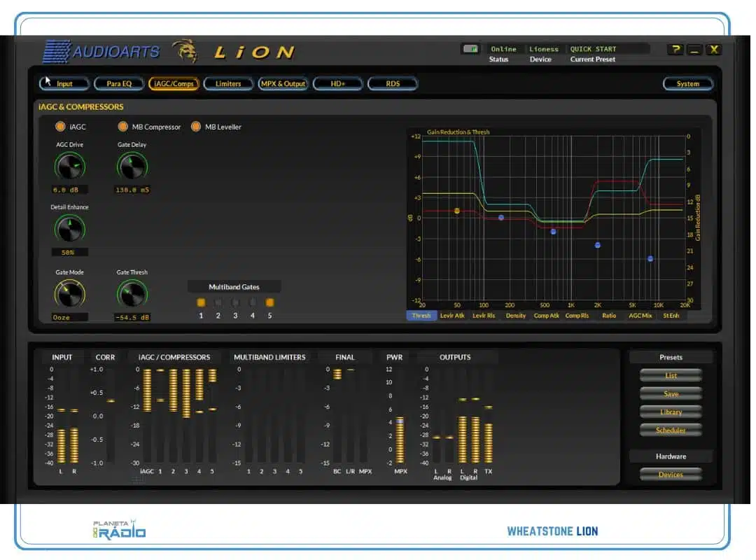Click the presets Save button
Screen dimensions: 756x560
tap(671, 393)
